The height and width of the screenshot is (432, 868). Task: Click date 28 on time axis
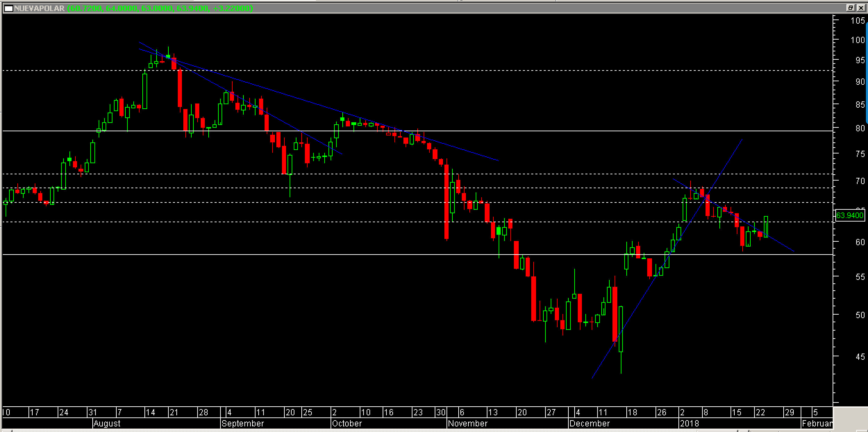pyautogui.click(x=203, y=413)
